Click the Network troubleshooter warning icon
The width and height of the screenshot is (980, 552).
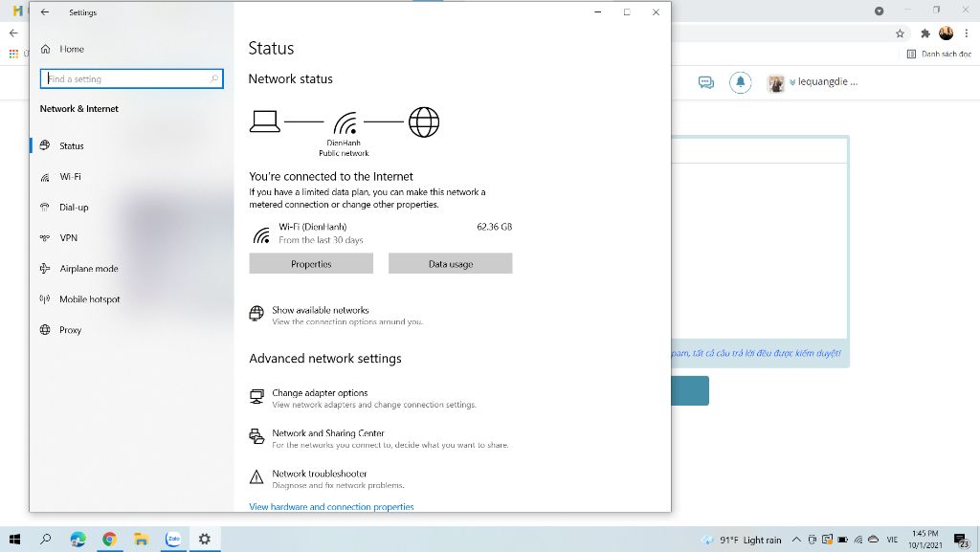(x=256, y=477)
